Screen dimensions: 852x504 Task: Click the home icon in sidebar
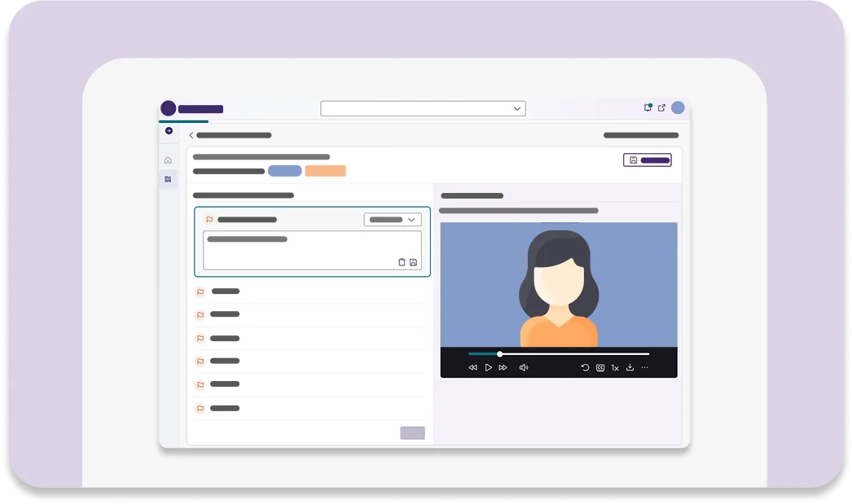168,160
